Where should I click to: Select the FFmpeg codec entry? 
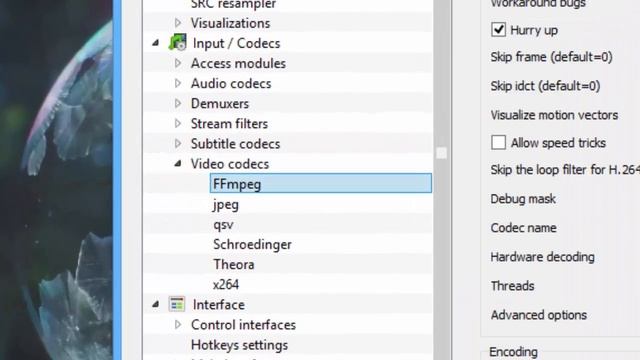(321, 183)
